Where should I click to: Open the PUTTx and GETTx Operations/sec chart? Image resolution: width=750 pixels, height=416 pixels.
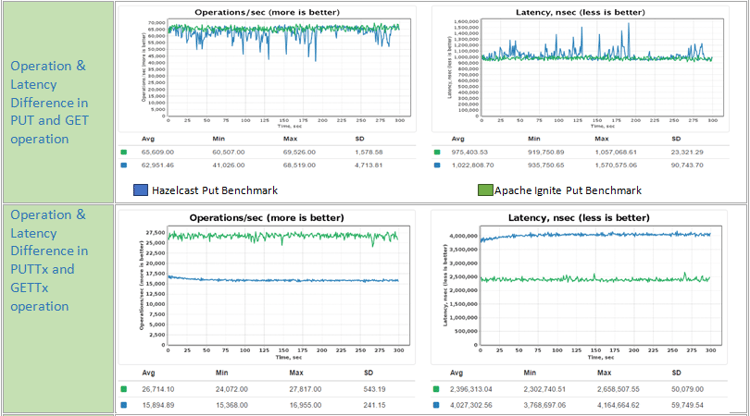[x=267, y=287]
